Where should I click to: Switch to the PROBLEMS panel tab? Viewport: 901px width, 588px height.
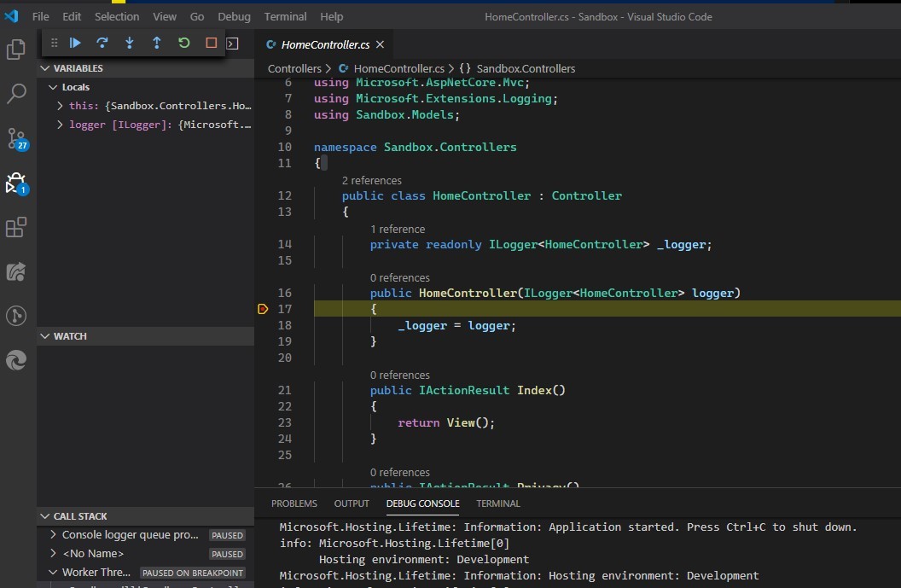click(294, 504)
